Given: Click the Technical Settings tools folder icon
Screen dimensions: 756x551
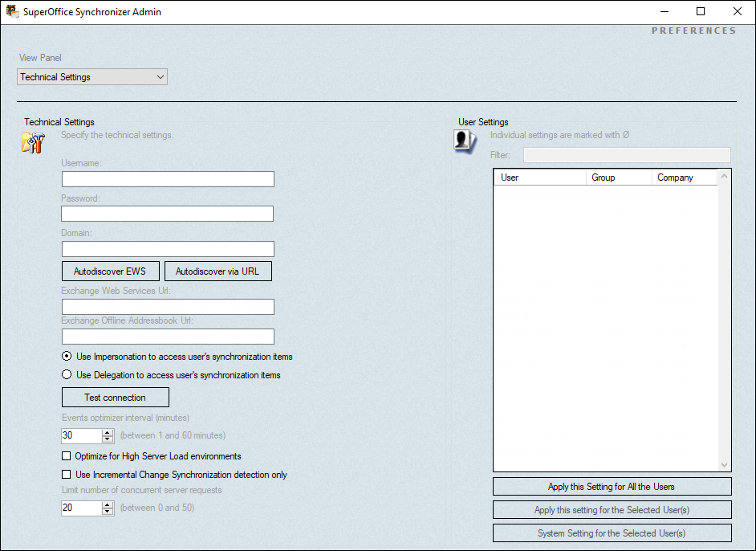Looking at the screenshot, I should (33, 143).
